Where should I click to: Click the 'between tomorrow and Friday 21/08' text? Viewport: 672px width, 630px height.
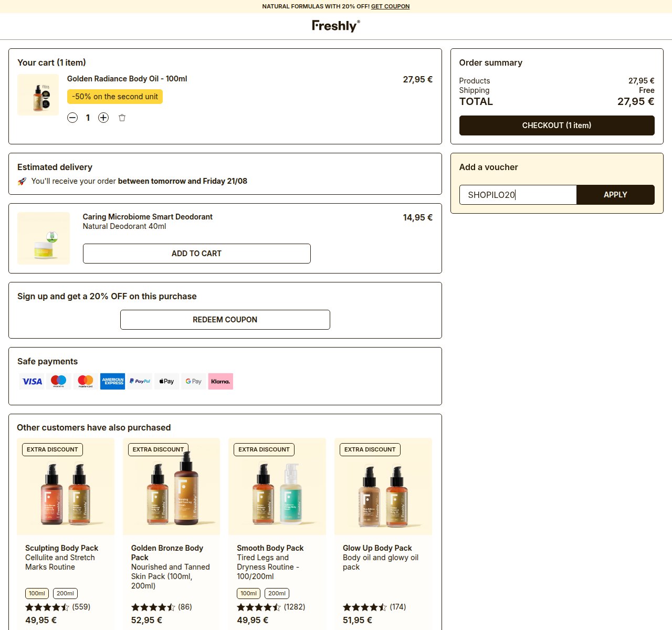coord(183,181)
